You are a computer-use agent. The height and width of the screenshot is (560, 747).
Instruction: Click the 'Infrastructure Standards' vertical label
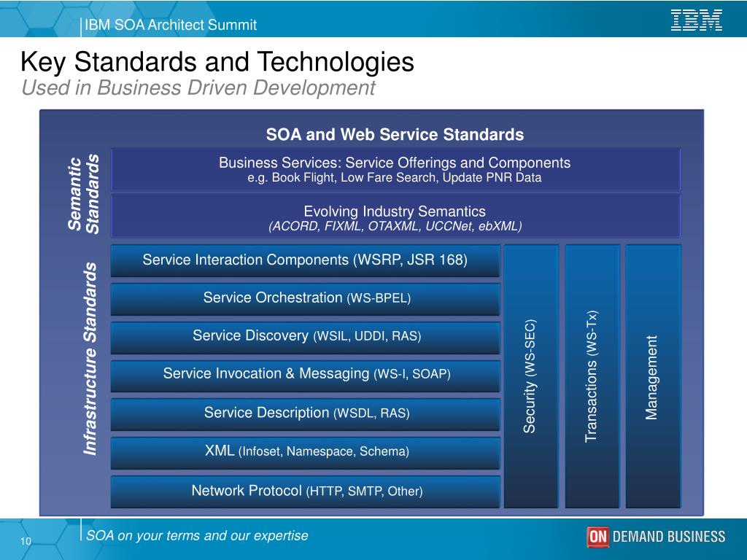[90, 359]
